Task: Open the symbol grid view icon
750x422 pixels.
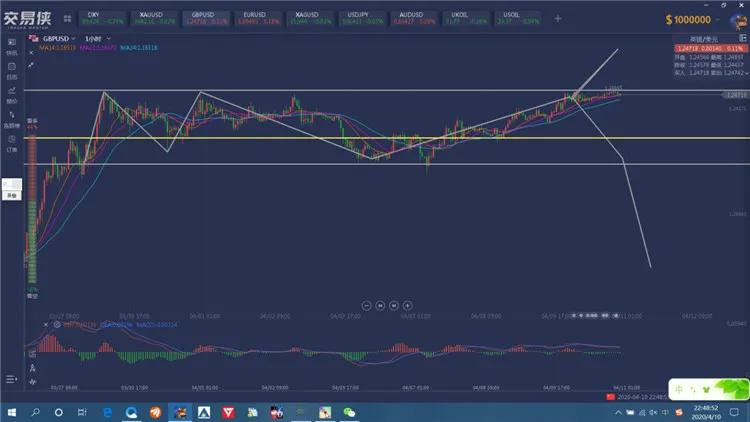Action: pos(67,19)
